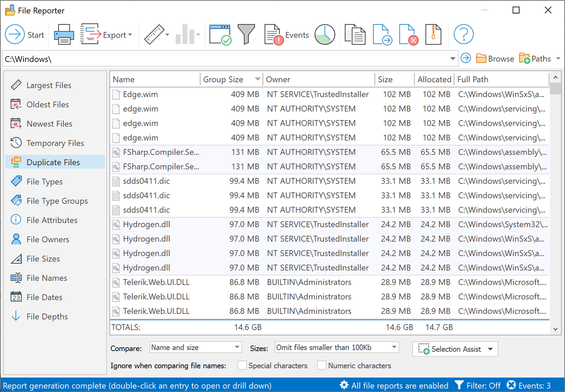Click the move file arrow icon
This screenshot has height=392, width=565.
382,35
